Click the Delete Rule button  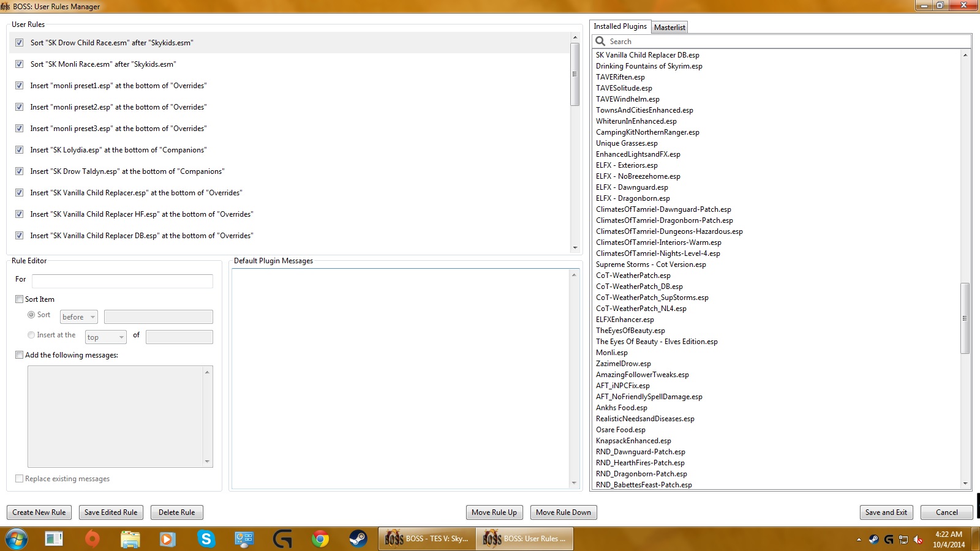click(177, 512)
